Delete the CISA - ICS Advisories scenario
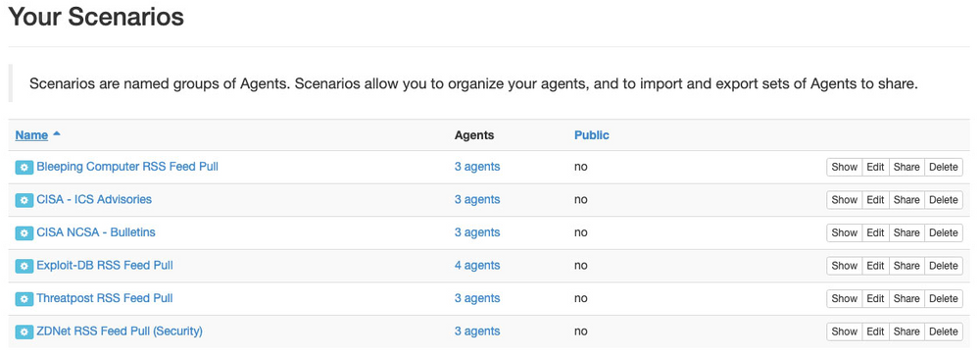The image size is (980, 357). [943, 200]
